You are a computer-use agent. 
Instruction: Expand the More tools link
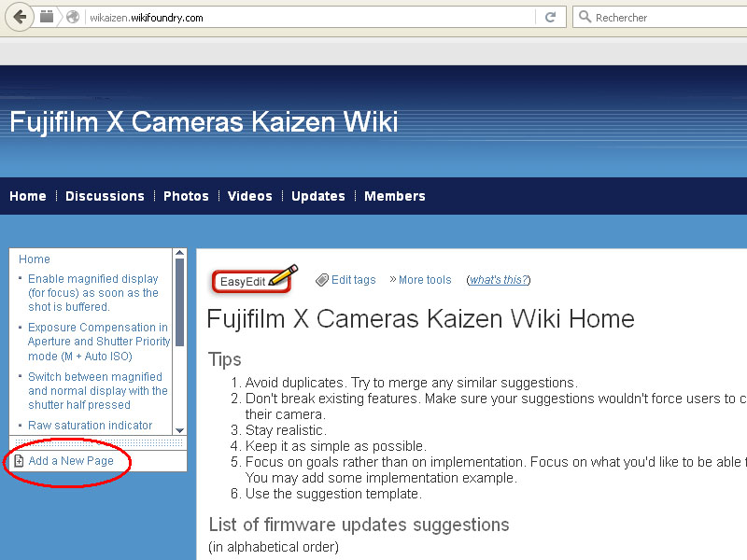tap(425, 280)
